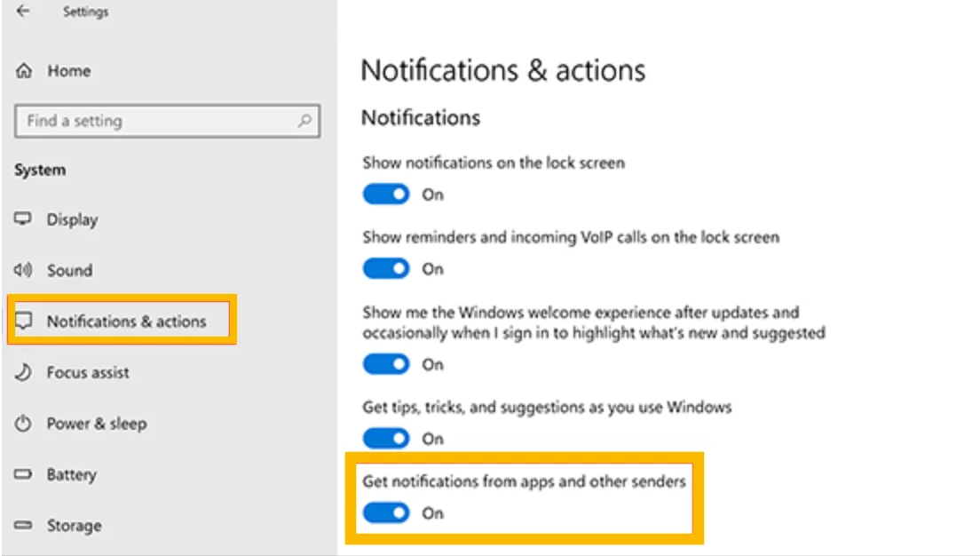
Task: Open Sound settings
Action: [x=69, y=270]
